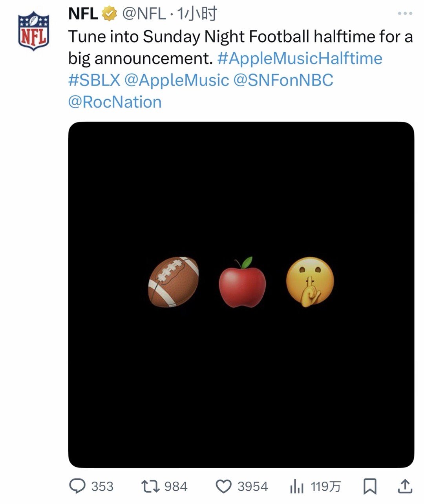This screenshot has width=424, height=504.
Task: Open the @NFL handle
Action: pos(144,14)
